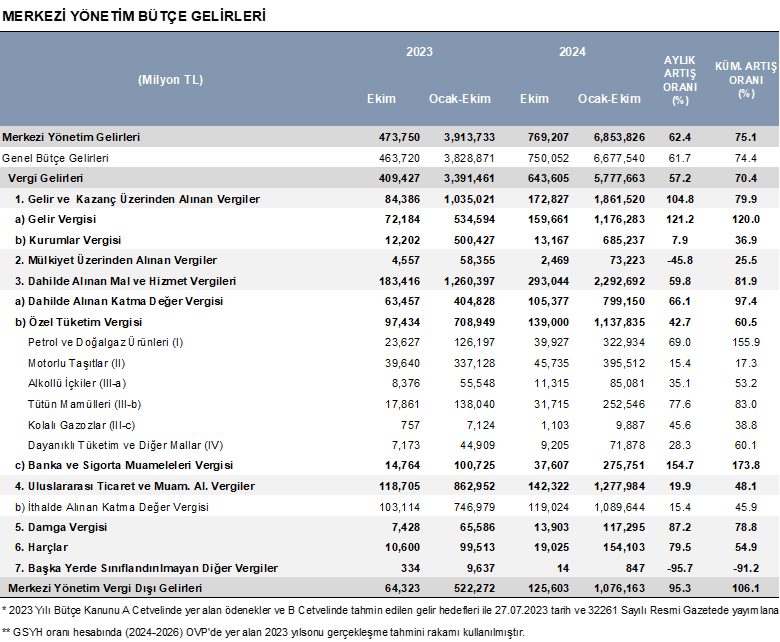Click Dahilde Alınan Mal ve Hizmet Vergileri

125,281
